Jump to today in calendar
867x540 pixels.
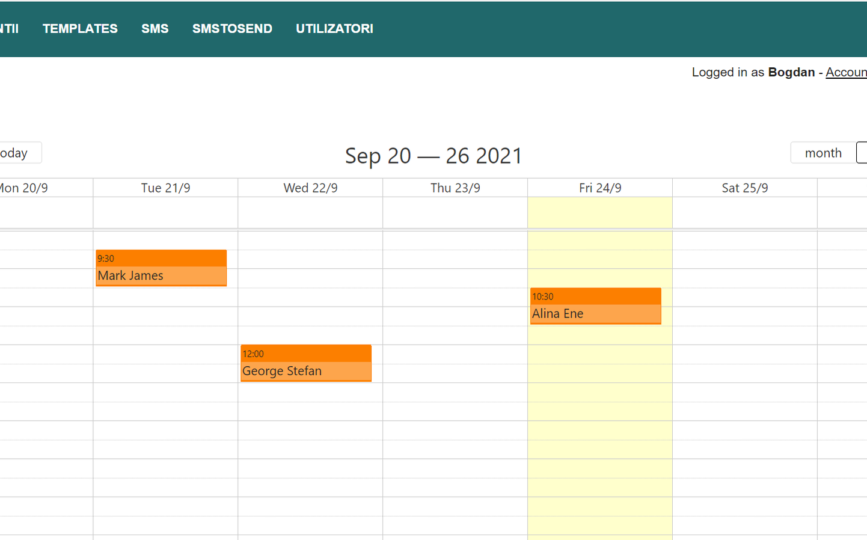[19, 153]
